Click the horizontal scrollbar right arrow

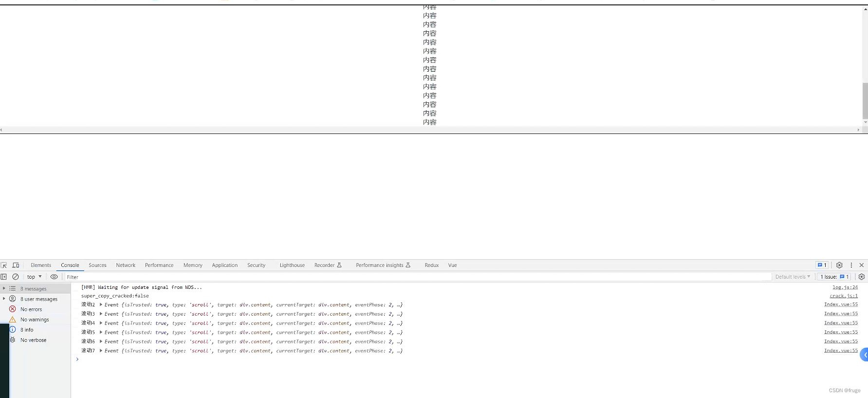point(858,130)
